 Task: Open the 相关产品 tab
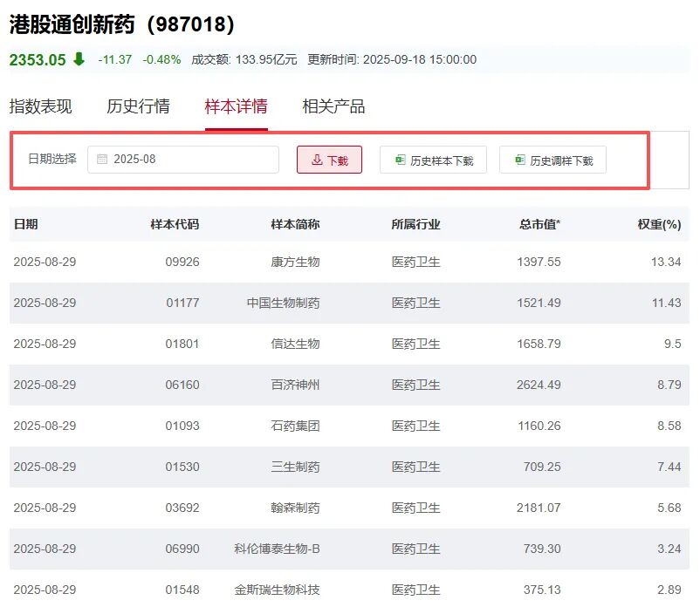[333, 106]
